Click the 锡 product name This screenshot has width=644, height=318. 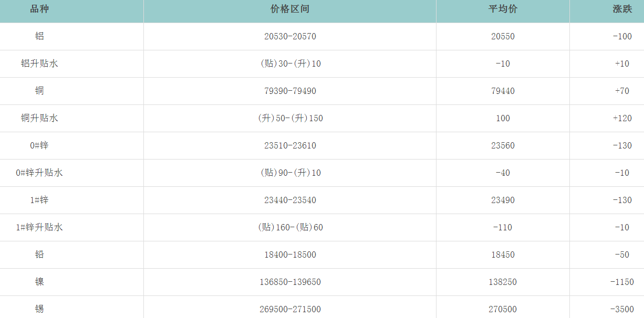pos(39,309)
